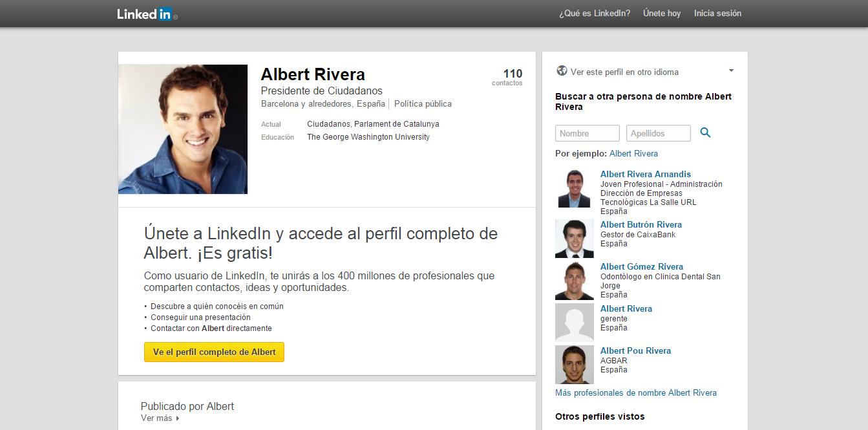Focus the Nombre search field
This screenshot has height=430, width=868.
click(587, 133)
